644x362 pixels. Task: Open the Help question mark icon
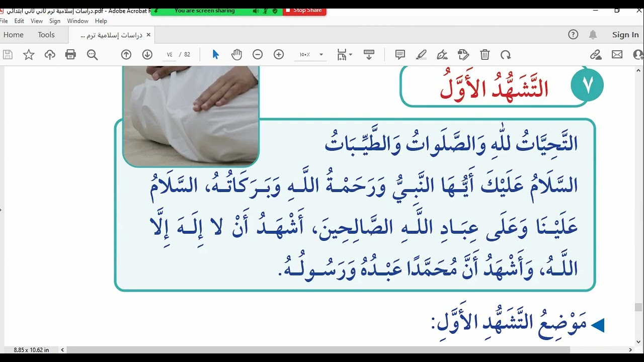pos(573,35)
